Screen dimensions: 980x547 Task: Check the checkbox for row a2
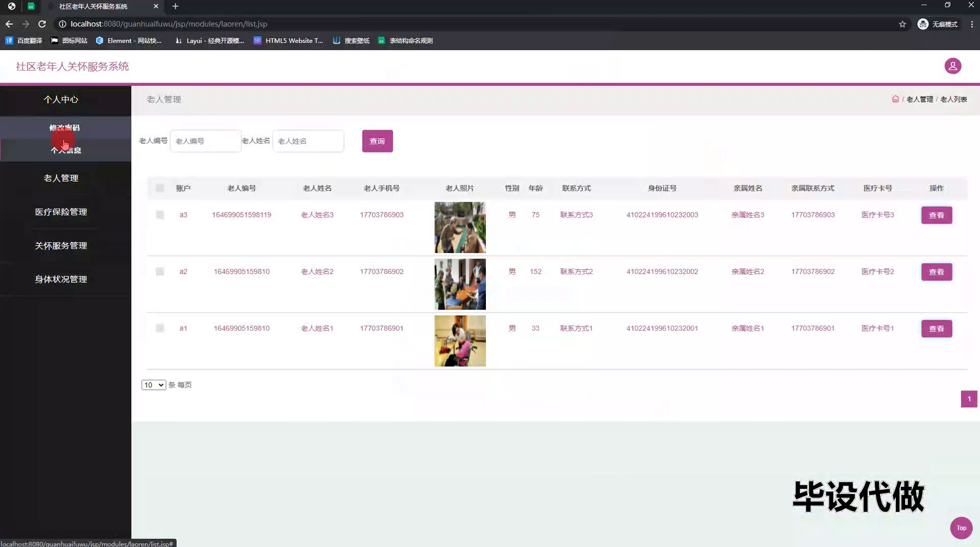pyautogui.click(x=160, y=271)
